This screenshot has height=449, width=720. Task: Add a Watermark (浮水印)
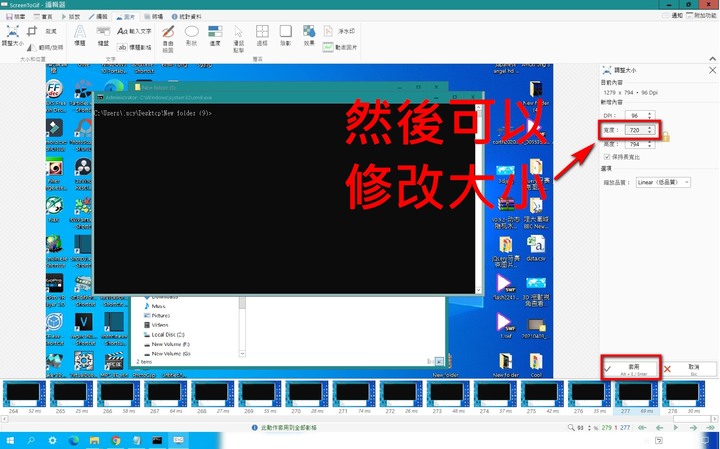[x=339, y=31]
